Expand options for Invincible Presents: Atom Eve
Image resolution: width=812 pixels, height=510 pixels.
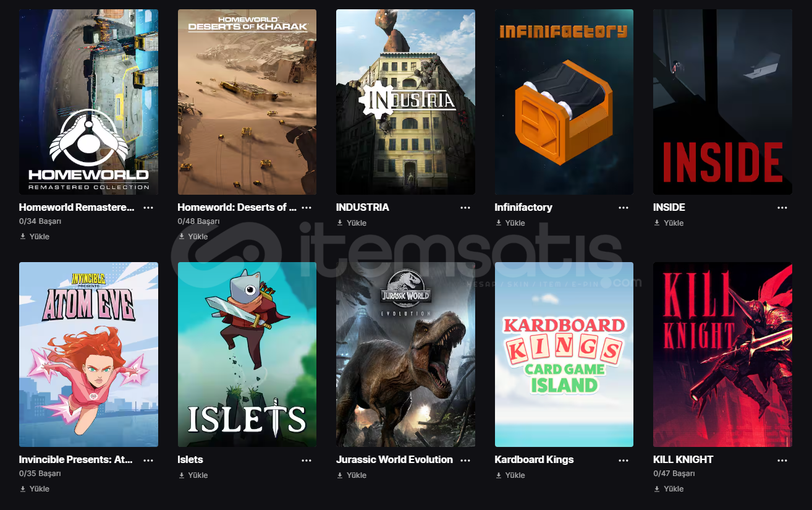[148, 460]
